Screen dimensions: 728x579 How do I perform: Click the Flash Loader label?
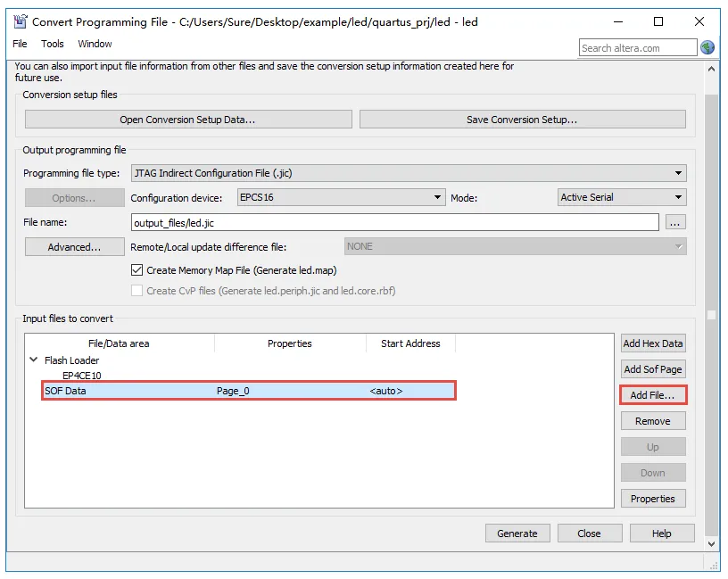coord(71,360)
